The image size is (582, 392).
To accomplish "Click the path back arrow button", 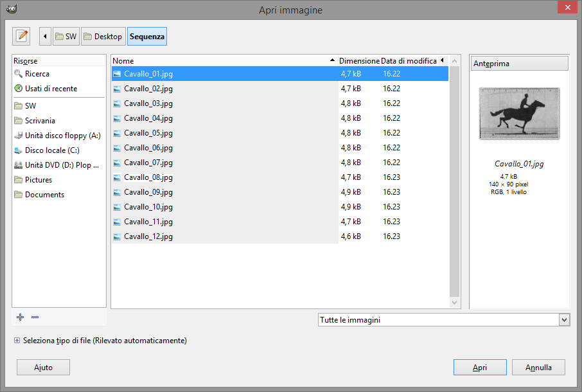I will pyautogui.click(x=45, y=37).
